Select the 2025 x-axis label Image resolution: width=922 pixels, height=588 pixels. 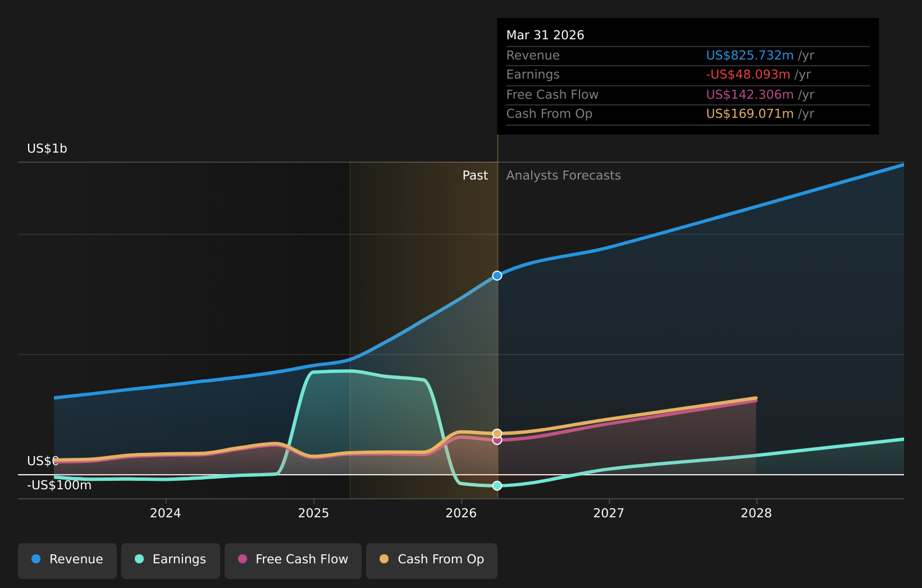point(313,513)
